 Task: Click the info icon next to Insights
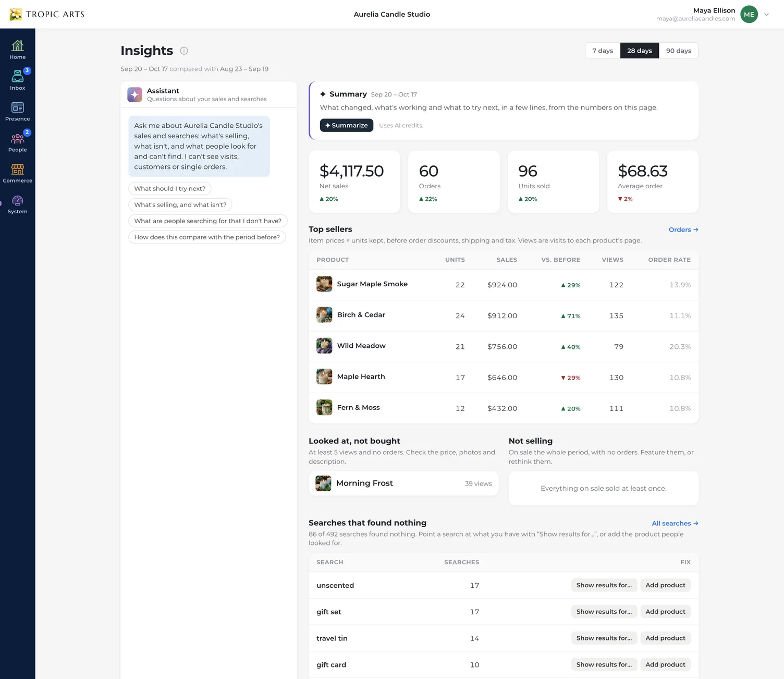point(184,51)
